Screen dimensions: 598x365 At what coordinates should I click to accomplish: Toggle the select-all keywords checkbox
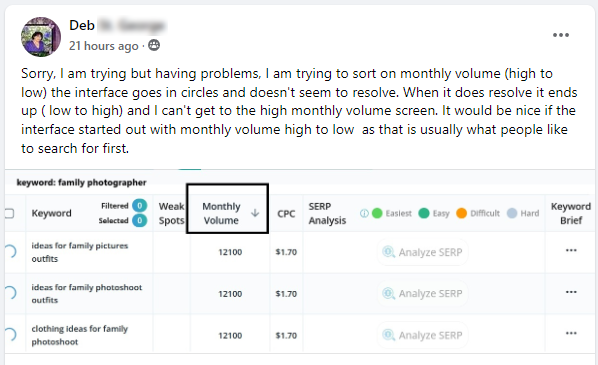coord(9,213)
